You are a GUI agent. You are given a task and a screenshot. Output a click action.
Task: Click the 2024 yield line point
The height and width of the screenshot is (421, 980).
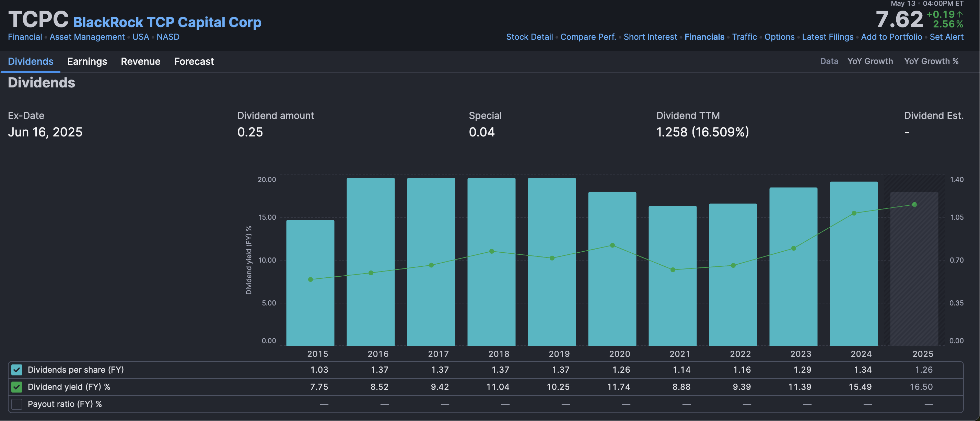[x=854, y=213]
